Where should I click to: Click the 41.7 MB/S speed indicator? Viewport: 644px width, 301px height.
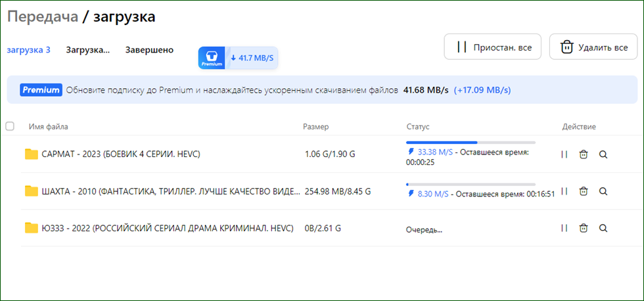tap(252, 58)
